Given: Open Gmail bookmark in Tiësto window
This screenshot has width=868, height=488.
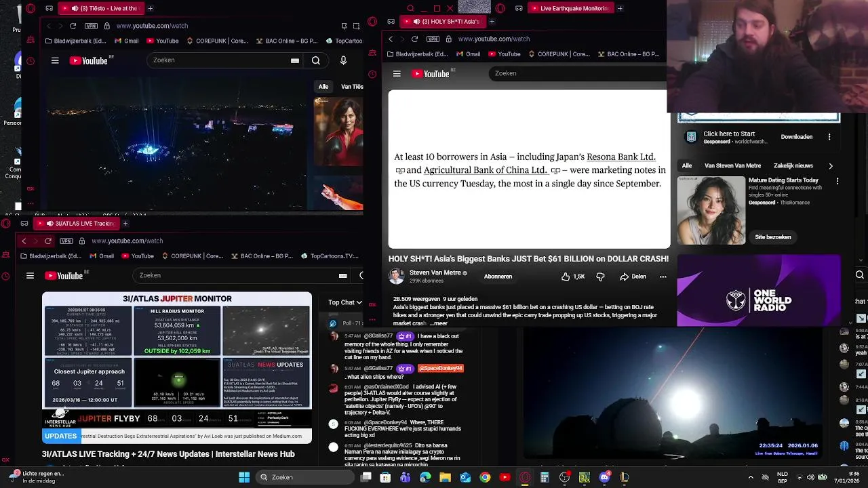Looking at the screenshot, I should [x=126, y=41].
